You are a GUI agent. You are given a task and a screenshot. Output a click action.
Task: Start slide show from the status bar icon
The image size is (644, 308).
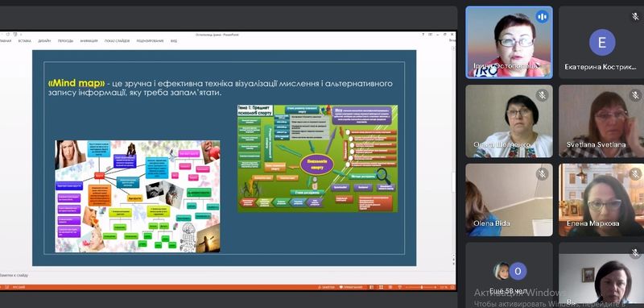point(399,287)
